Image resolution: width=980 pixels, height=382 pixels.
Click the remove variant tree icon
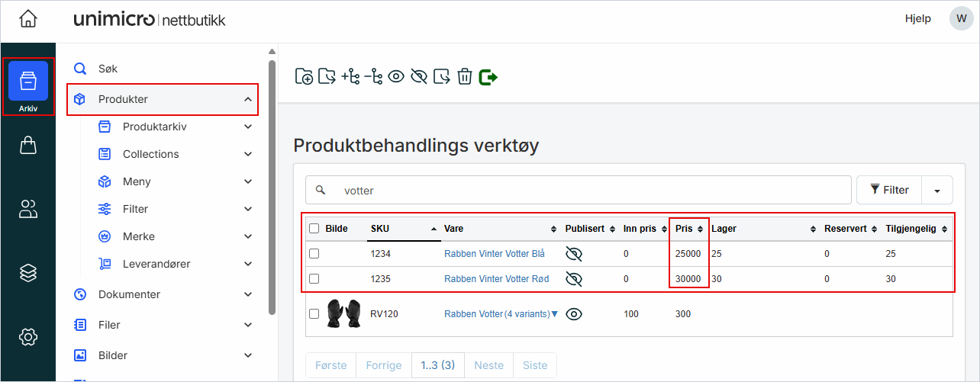(372, 76)
